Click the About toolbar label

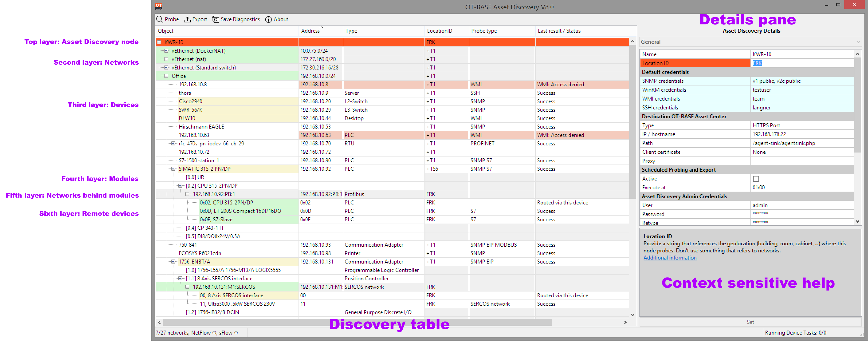coord(281,19)
